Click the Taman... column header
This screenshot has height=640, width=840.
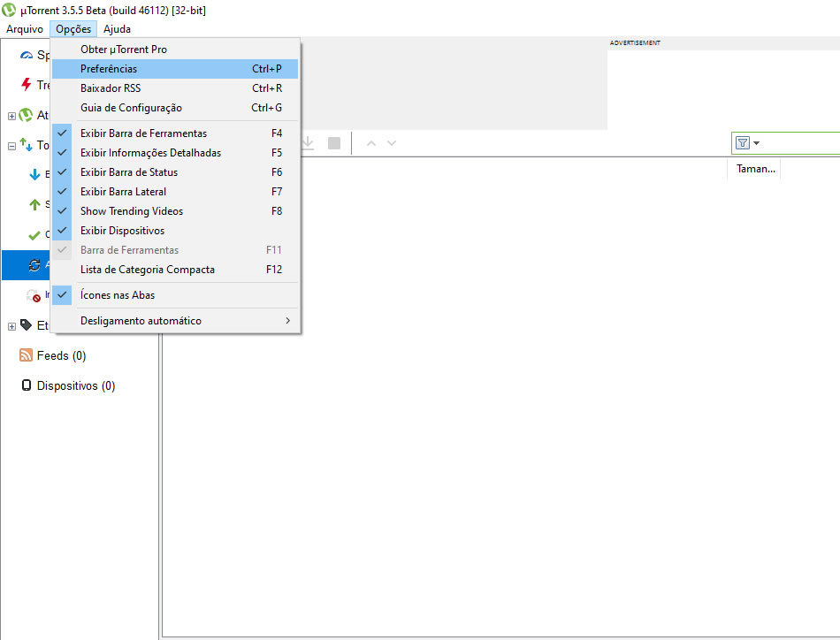point(754,169)
